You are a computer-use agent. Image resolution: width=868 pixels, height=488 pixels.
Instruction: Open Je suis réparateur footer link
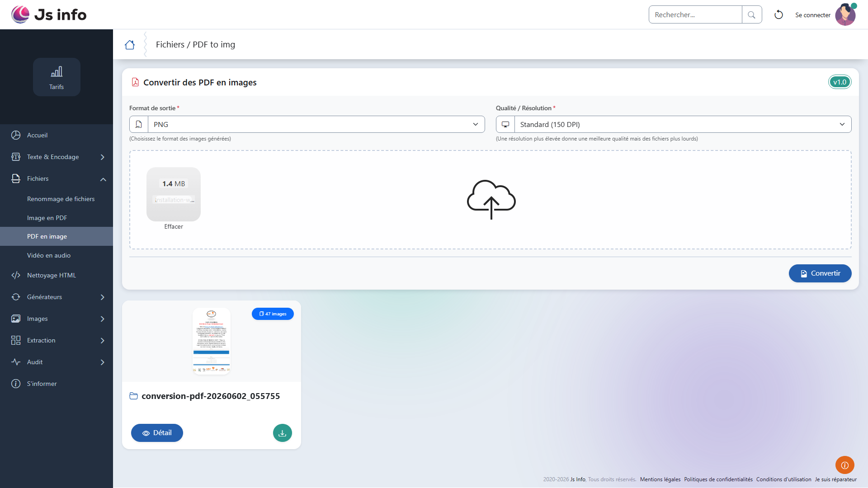pos(836,479)
